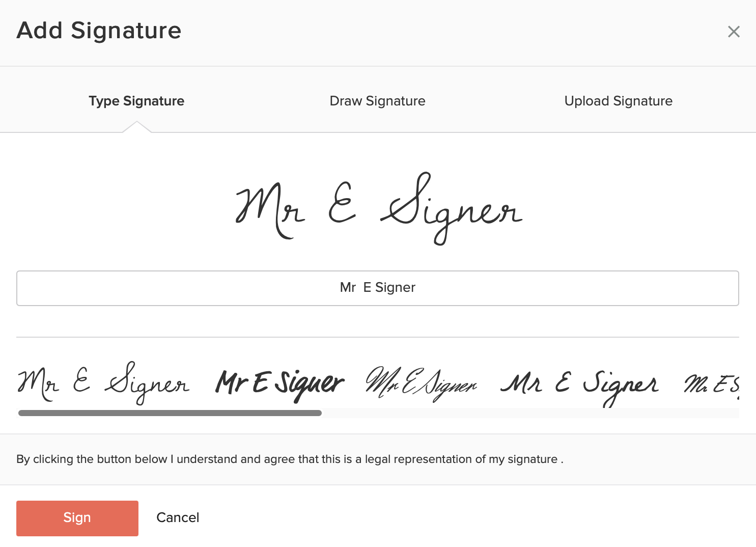
Task: Click the active tab pointer triangle
Action: click(136, 127)
